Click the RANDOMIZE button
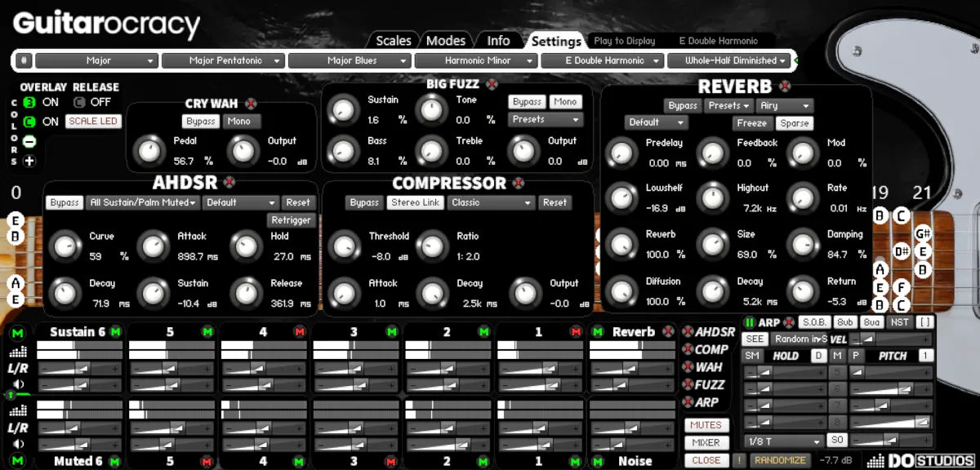 (780, 461)
